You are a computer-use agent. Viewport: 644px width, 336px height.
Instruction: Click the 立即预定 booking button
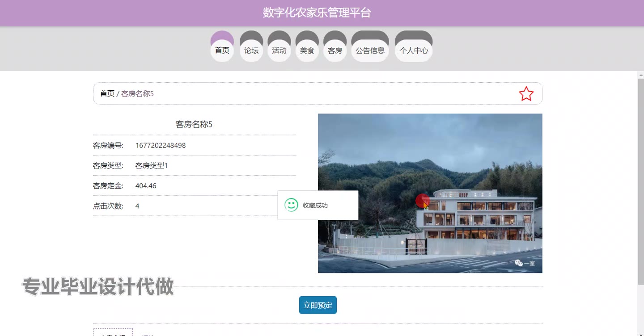pos(318,305)
